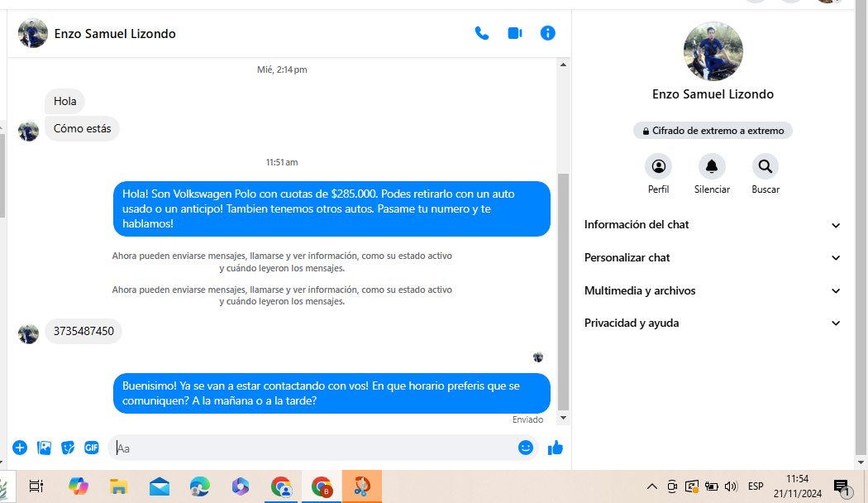Choose a sticker from the sticker icon
868x503 pixels.
[x=68, y=448]
